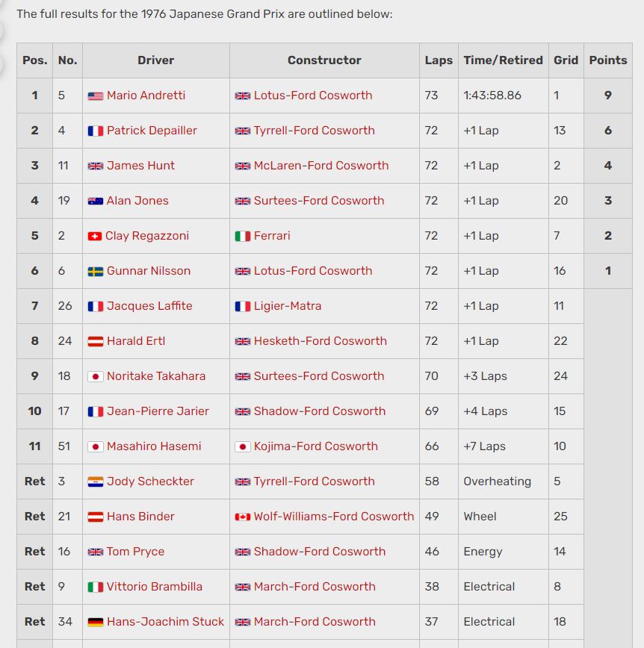Click the Tom Pryce driver link
This screenshot has width=644, height=648.
pos(135,552)
